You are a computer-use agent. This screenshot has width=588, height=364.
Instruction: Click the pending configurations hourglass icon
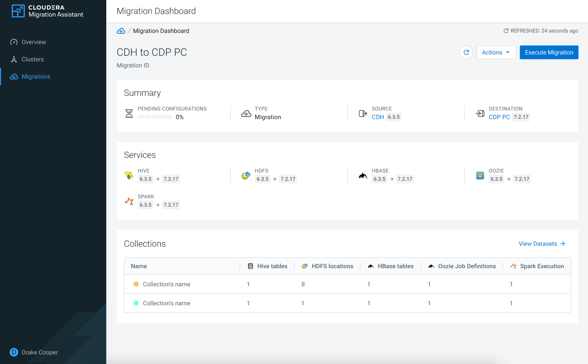tap(129, 113)
